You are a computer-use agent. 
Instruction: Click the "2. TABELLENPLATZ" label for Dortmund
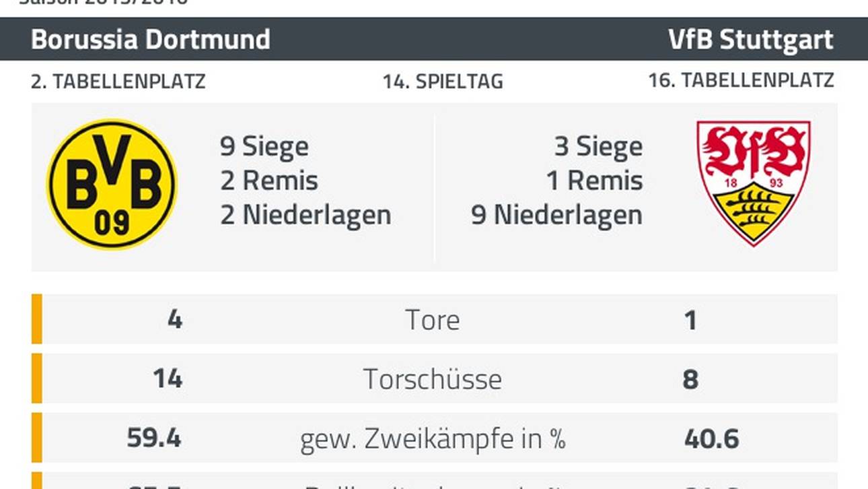(x=118, y=81)
